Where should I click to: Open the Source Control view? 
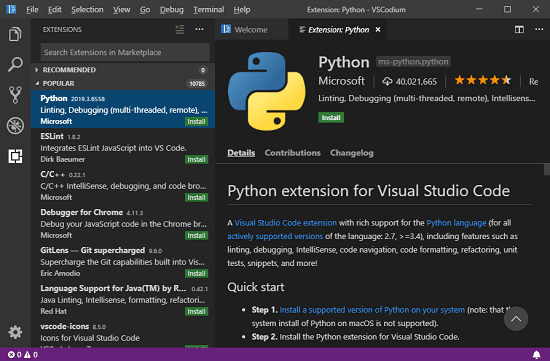[x=15, y=95]
